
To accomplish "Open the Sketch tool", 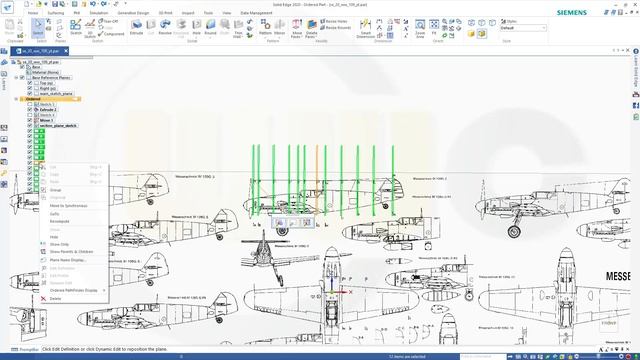I will click(76, 27).
